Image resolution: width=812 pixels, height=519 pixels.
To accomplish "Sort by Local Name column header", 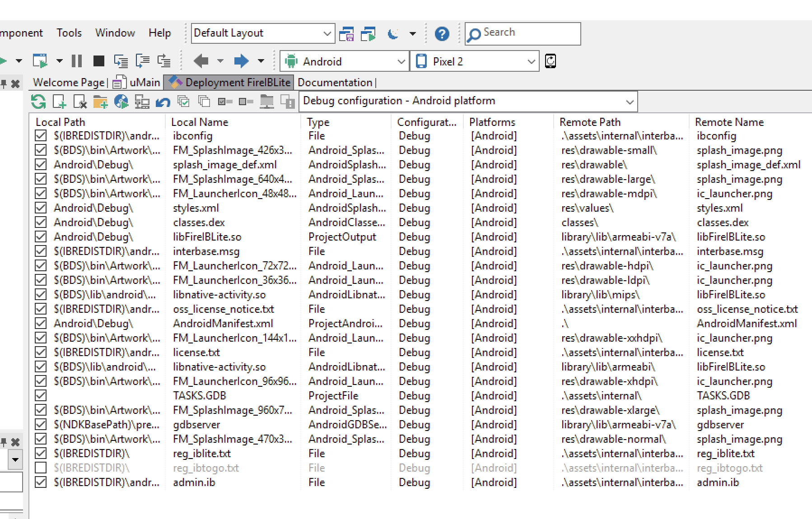I will click(233, 122).
